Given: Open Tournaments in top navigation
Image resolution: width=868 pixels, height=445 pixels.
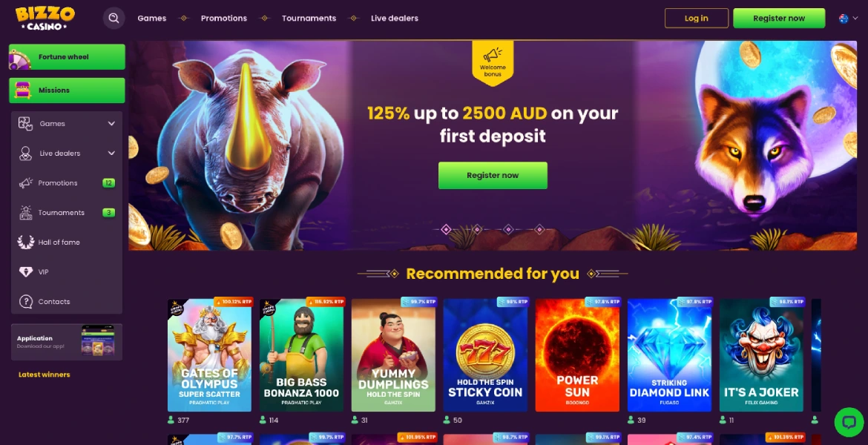Looking at the screenshot, I should tap(309, 19).
